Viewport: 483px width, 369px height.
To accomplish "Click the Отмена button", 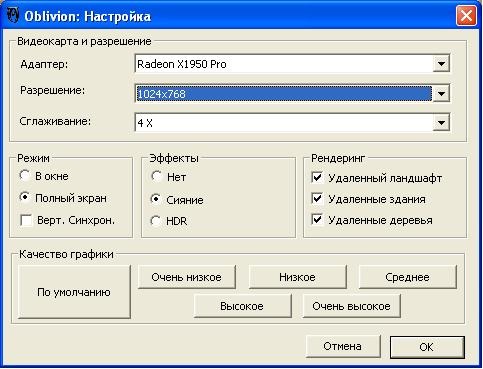I will (343, 346).
